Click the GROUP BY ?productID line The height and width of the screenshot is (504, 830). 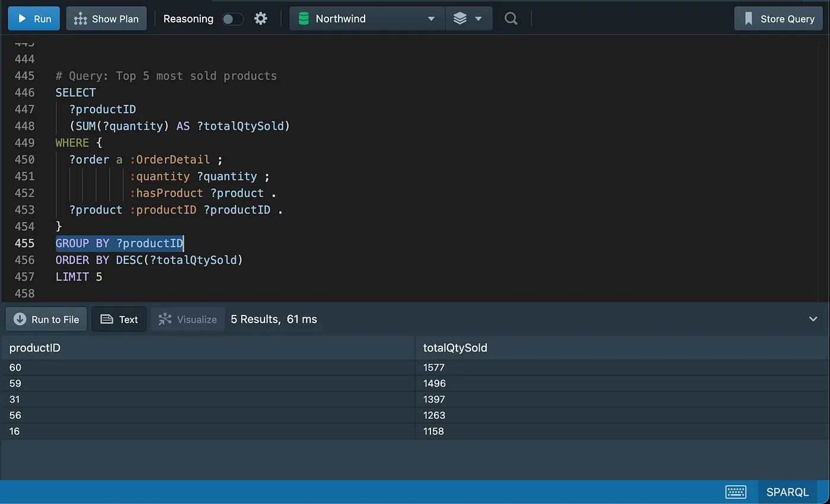[120, 243]
